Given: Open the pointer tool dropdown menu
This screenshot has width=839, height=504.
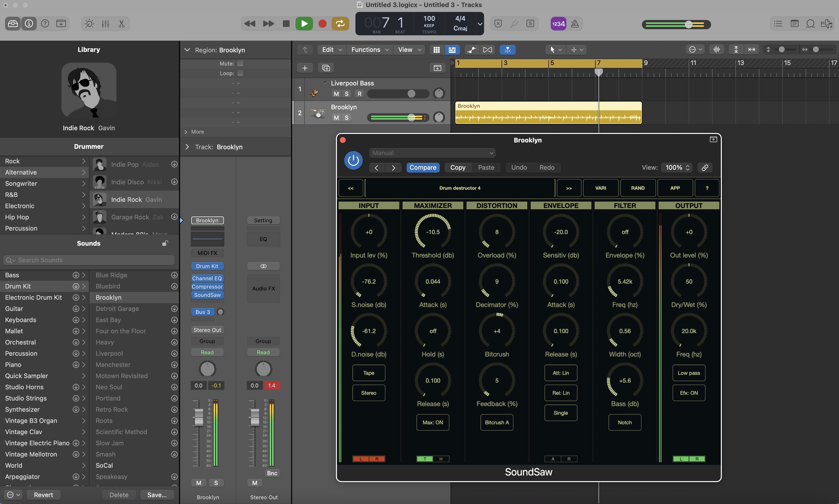Looking at the screenshot, I should pyautogui.click(x=555, y=50).
